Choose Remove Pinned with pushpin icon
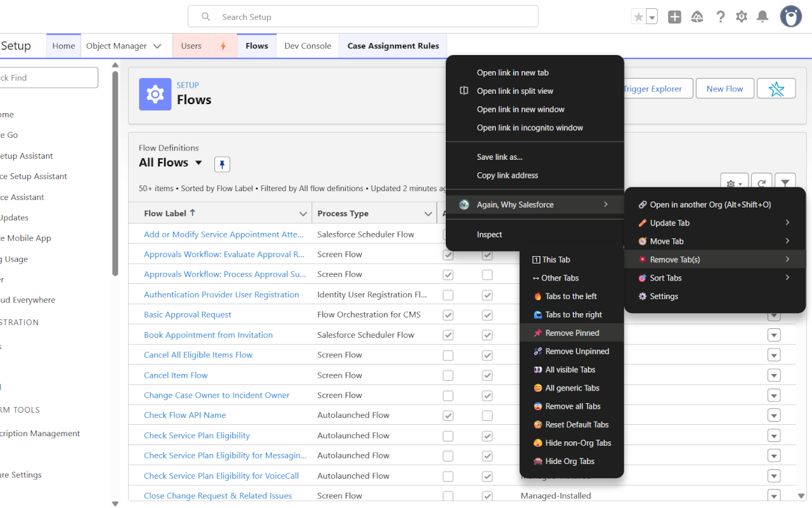 tap(572, 333)
